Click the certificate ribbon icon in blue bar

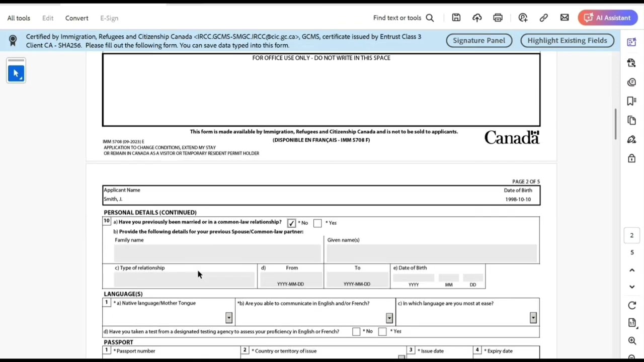(13, 40)
